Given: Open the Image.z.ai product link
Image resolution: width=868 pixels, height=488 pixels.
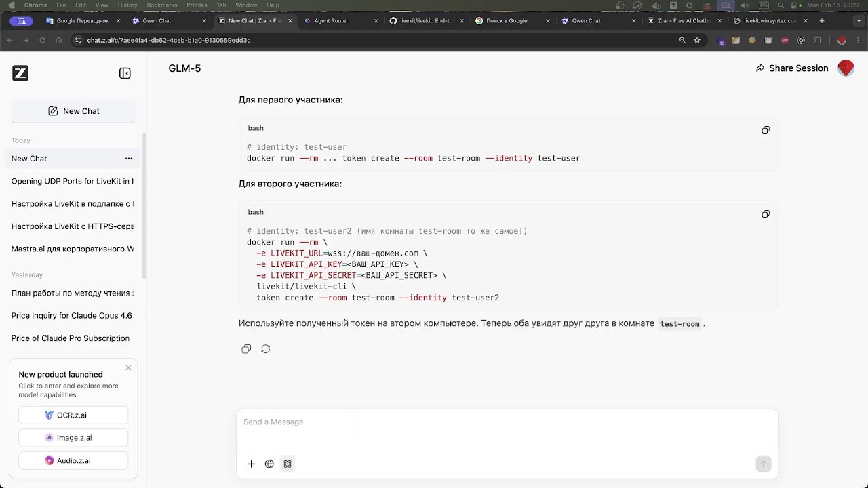Looking at the screenshot, I should pyautogui.click(x=73, y=438).
